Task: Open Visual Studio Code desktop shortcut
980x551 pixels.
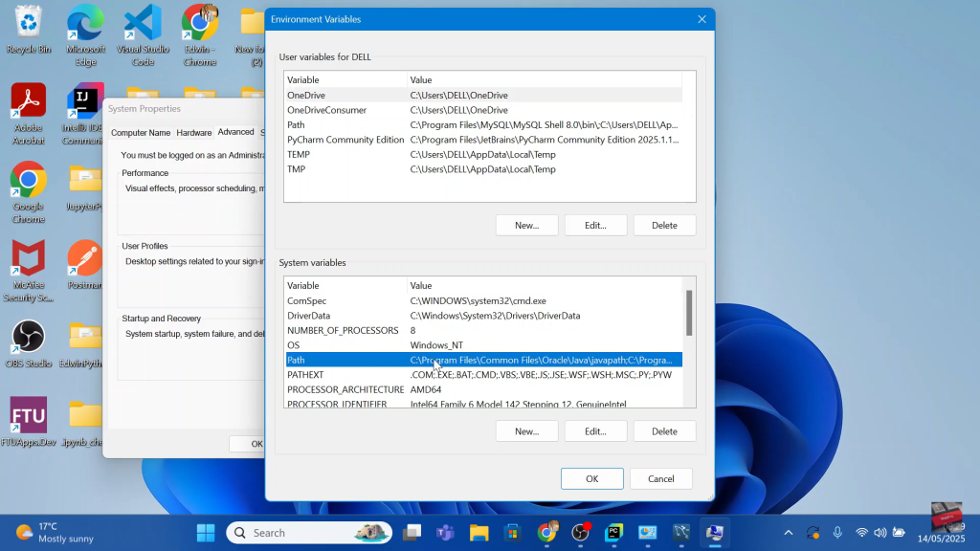Action: coord(143,34)
